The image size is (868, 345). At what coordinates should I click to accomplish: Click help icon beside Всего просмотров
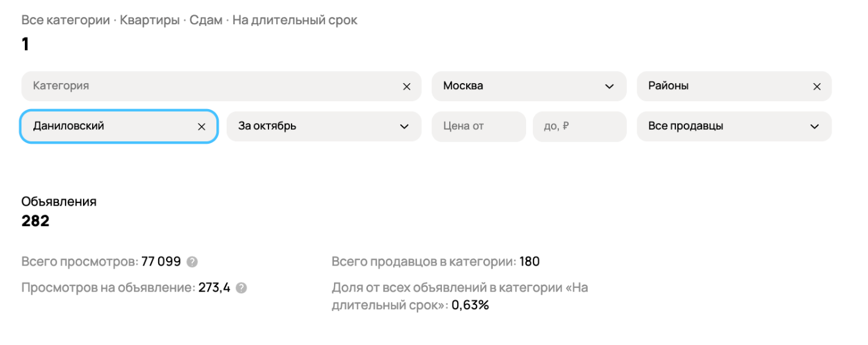192,262
